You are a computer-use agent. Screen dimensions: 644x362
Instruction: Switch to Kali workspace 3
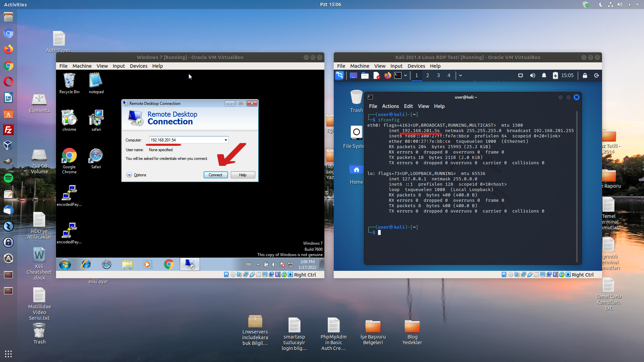pos(438,75)
